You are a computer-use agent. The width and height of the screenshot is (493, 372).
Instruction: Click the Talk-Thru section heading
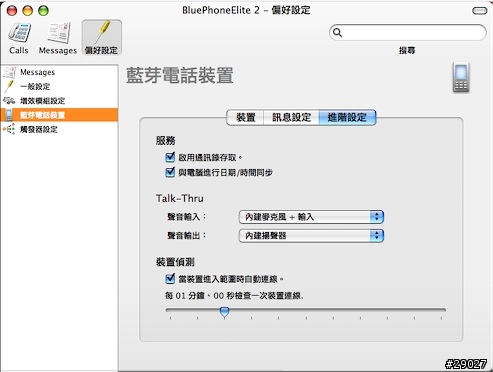(x=180, y=198)
